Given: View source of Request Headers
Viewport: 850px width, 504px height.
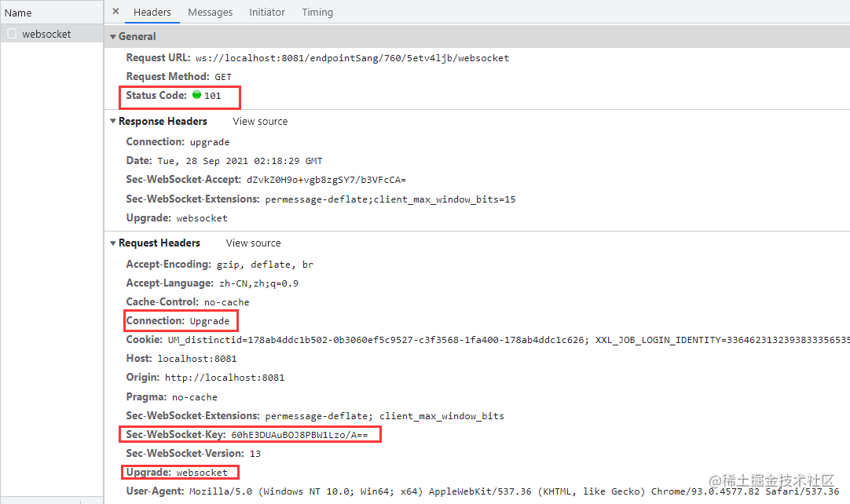Looking at the screenshot, I should 253,243.
